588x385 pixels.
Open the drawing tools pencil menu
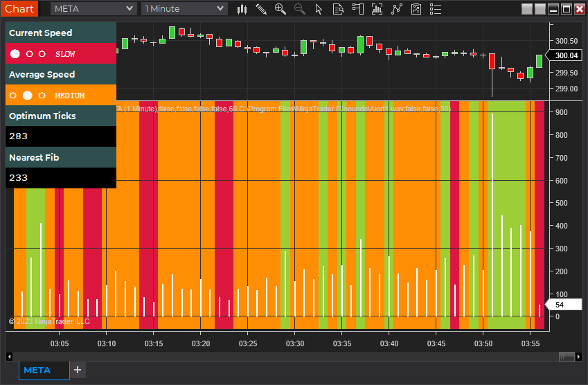pos(261,9)
